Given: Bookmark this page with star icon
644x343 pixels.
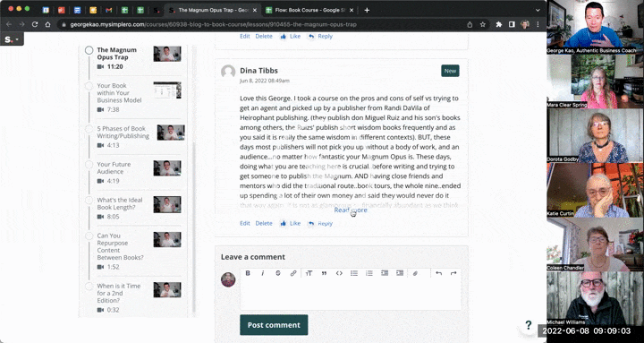Looking at the screenshot, I should (483, 24).
